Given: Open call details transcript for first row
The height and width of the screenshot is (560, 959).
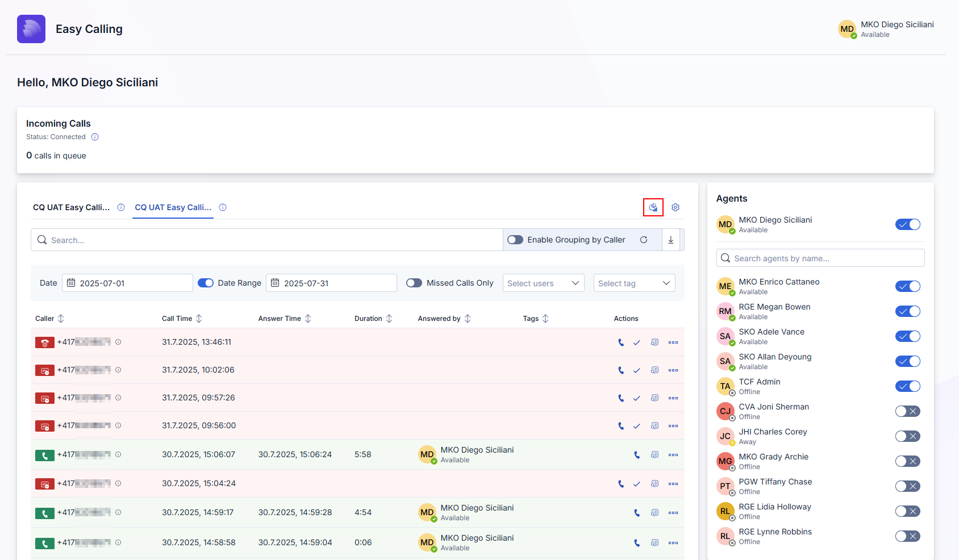Looking at the screenshot, I should click(654, 342).
